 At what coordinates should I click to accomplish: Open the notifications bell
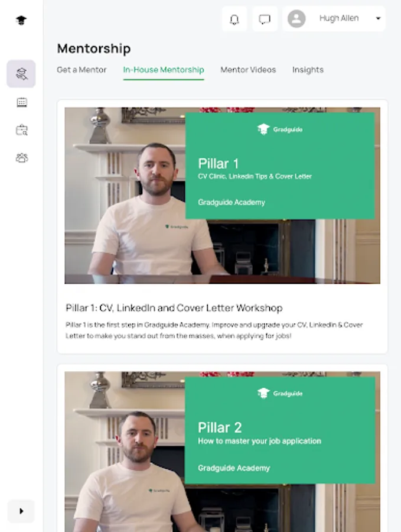(234, 19)
